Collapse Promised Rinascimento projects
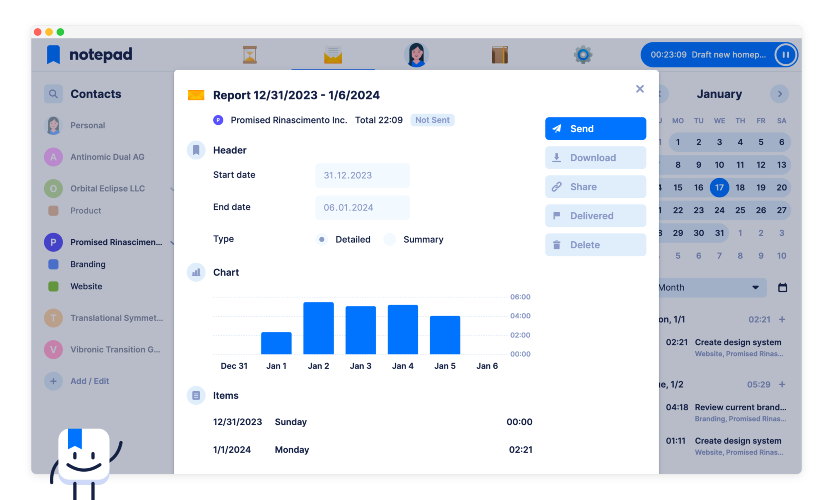 pyautogui.click(x=172, y=243)
